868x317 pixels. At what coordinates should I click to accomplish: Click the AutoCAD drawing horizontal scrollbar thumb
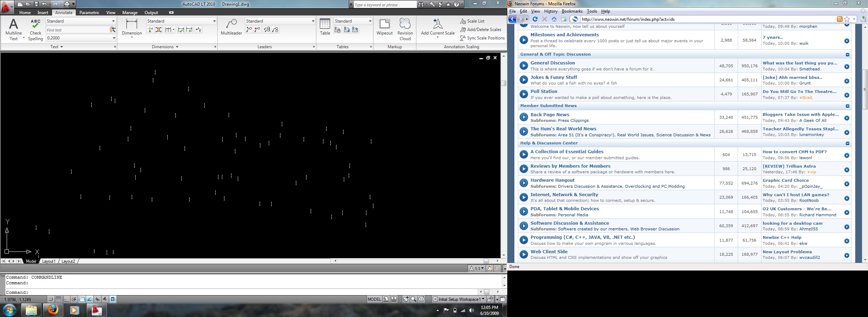(x=486, y=261)
